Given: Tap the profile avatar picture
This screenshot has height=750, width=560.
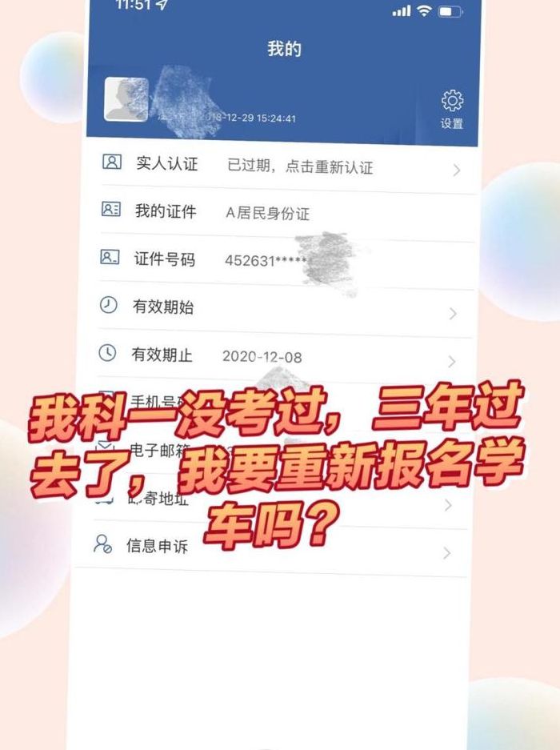Looking at the screenshot, I should coord(126,99).
